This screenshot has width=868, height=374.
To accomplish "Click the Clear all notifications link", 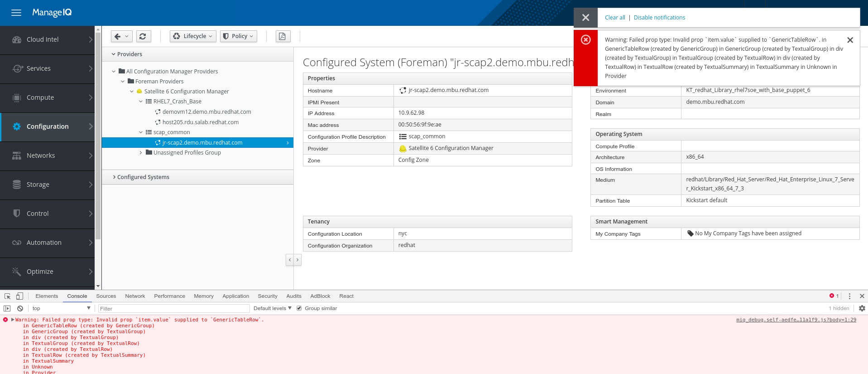I will 615,18.
